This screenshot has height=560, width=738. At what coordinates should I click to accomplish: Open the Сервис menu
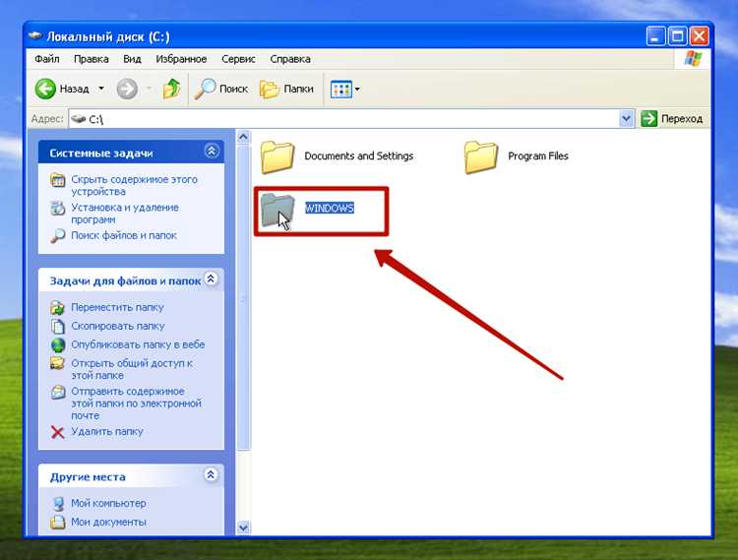coord(238,59)
